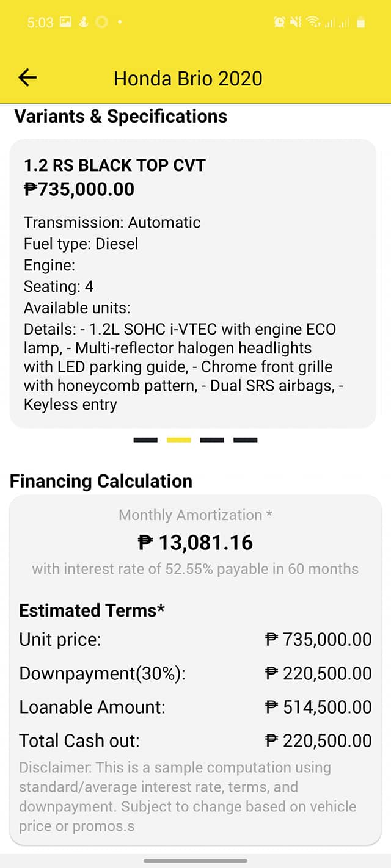This screenshot has width=391, height=868.
Task: Tap the Monthly Amortization ₱ 13,081.16 amount
Action: pos(195,542)
